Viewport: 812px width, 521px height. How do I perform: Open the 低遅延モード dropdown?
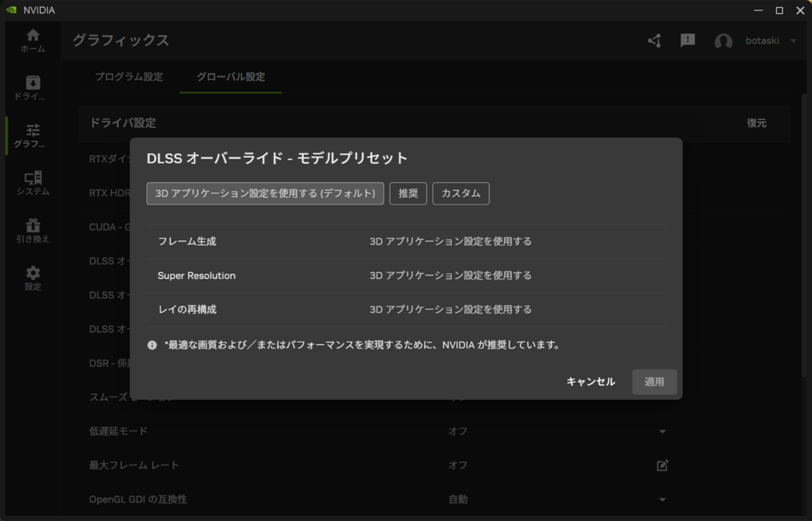click(x=663, y=431)
